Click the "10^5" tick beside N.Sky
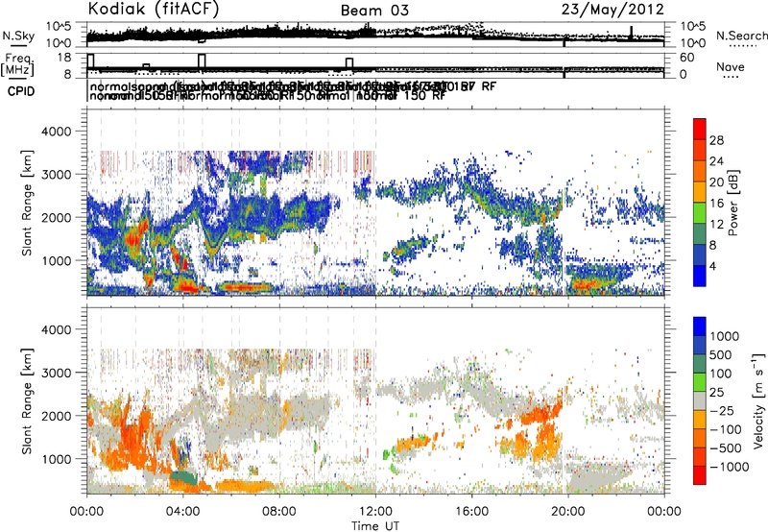768x532 pixels. tap(60, 26)
